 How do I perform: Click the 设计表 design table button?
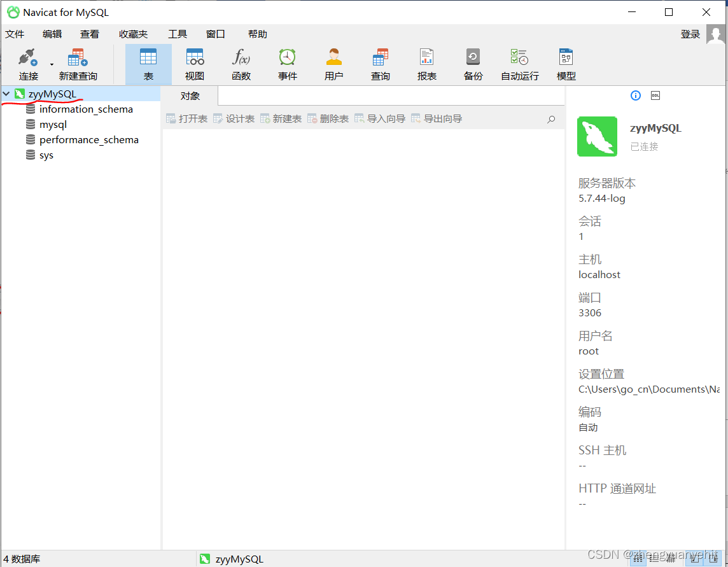[234, 119]
